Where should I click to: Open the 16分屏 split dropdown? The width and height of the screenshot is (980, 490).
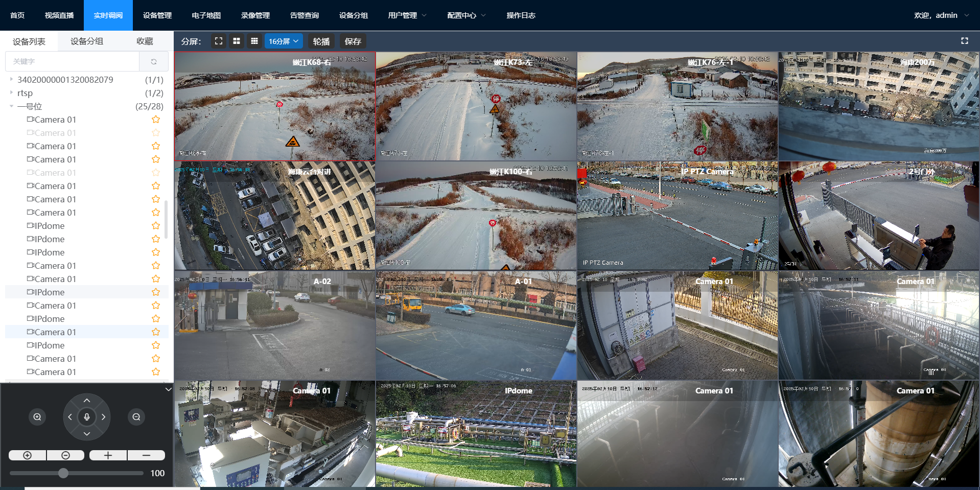(284, 41)
